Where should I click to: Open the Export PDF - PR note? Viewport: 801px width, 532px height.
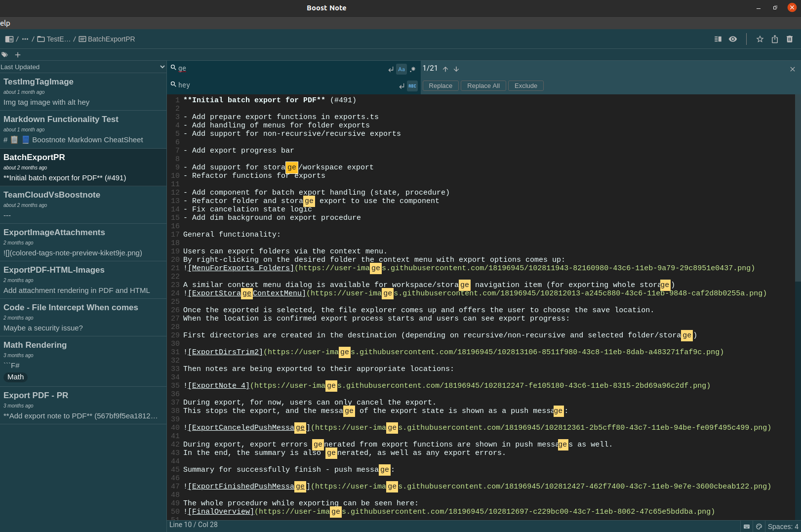[x=83, y=406]
